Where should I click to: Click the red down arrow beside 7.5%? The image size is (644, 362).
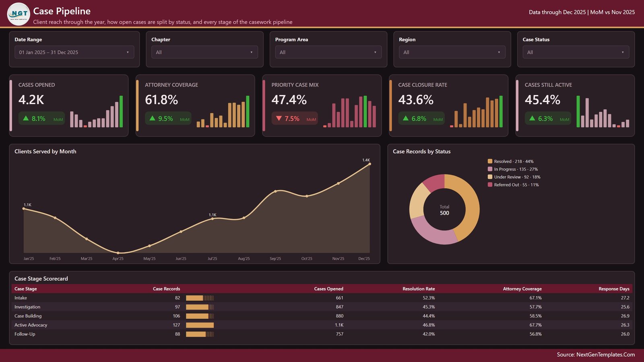(279, 118)
